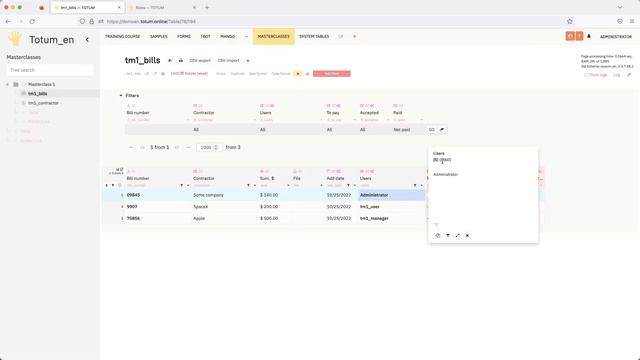Toggle the Show logs checkbox
The image size is (640, 360).
click(x=586, y=75)
